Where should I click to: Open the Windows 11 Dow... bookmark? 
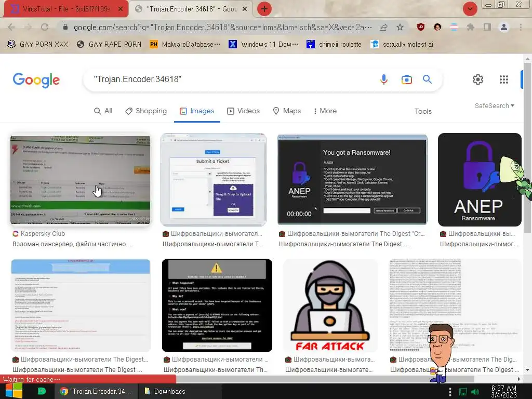[x=263, y=44]
